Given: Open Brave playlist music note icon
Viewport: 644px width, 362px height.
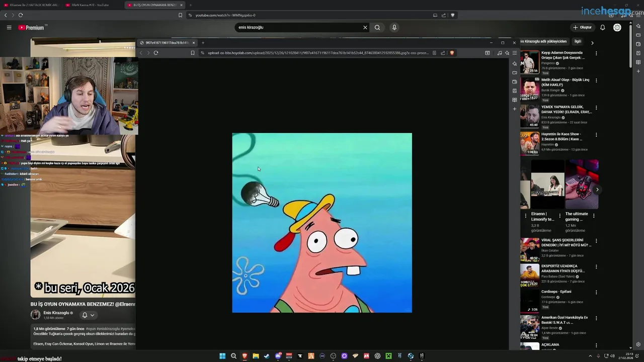Looking at the screenshot, I should point(500,53).
